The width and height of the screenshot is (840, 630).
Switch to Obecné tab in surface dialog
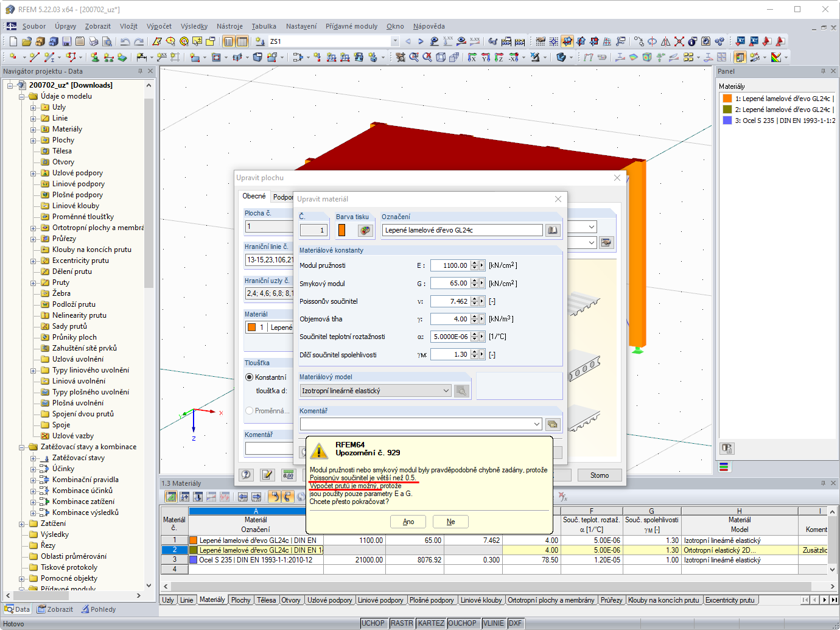coord(254,196)
